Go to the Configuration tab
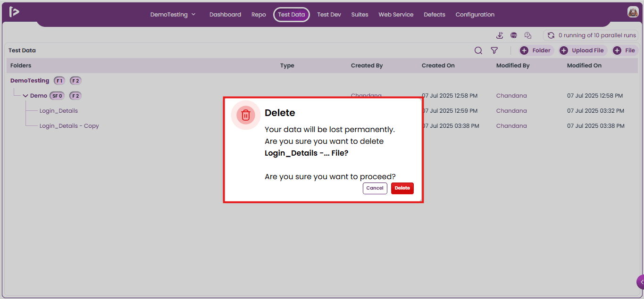Viewport: 644px width, 299px height. pyautogui.click(x=475, y=15)
